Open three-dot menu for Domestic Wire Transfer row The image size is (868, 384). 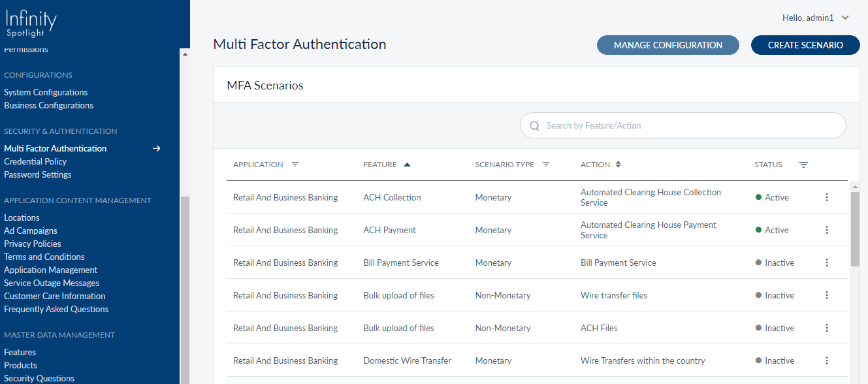827,360
